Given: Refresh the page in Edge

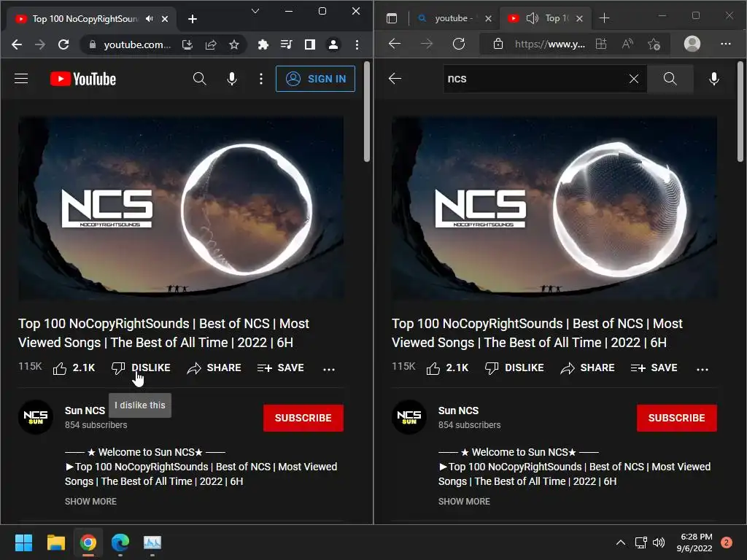Looking at the screenshot, I should 459,44.
